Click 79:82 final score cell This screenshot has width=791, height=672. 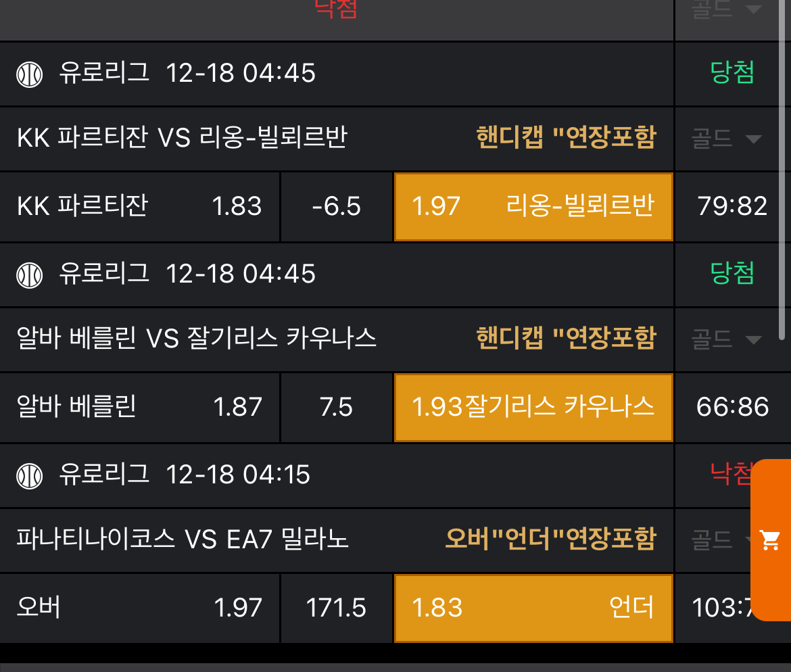coord(732,206)
